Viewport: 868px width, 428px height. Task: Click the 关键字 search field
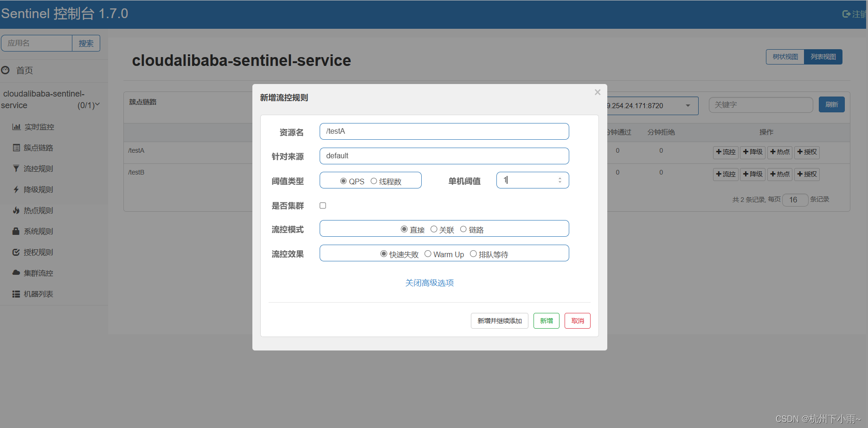click(761, 105)
